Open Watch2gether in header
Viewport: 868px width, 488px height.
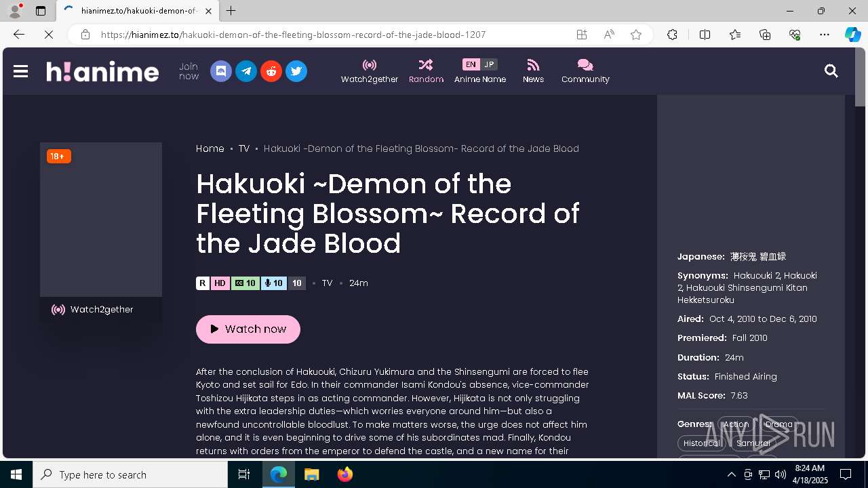point(370,71)
